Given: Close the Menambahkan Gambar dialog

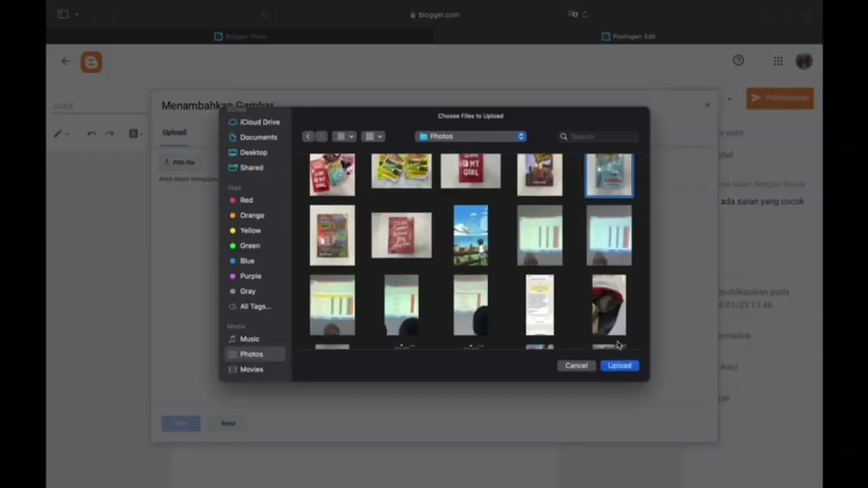Looking at the screenshot, I should coord(707,105).
